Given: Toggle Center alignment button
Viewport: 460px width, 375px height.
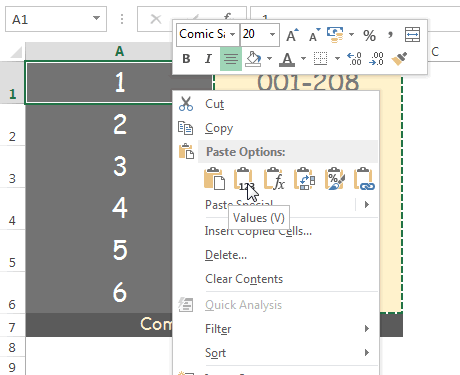Looking at the screenshot, I should coord(231,59).
